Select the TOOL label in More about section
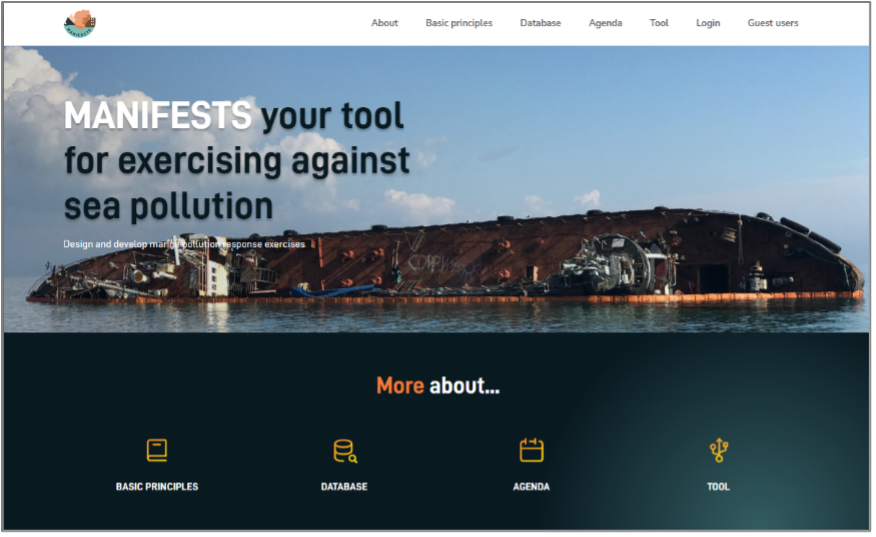Screen dimensions: 876x537 point(718,487)
